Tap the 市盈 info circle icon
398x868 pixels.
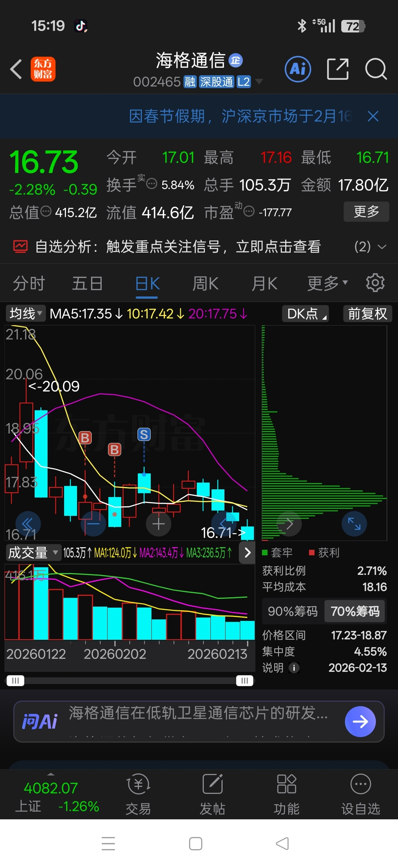249,212
